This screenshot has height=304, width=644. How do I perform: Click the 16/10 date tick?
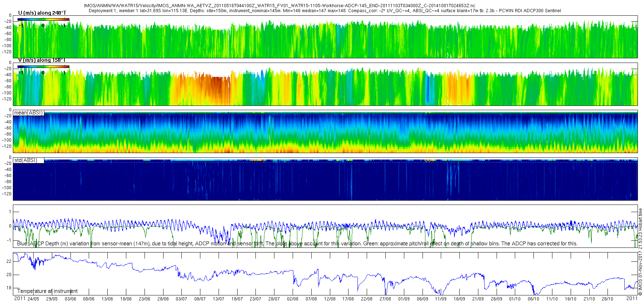click(571, 299)
